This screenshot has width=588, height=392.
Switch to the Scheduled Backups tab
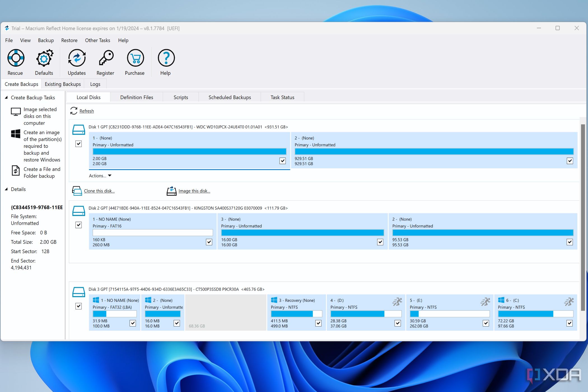[x=229, y=97]
